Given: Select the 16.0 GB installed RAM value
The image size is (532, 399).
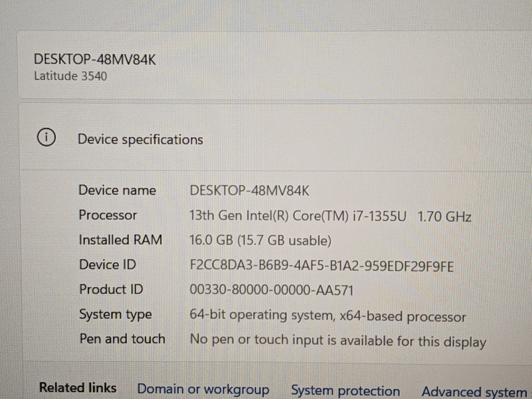Looking at the screenshot, I should 260,240.
